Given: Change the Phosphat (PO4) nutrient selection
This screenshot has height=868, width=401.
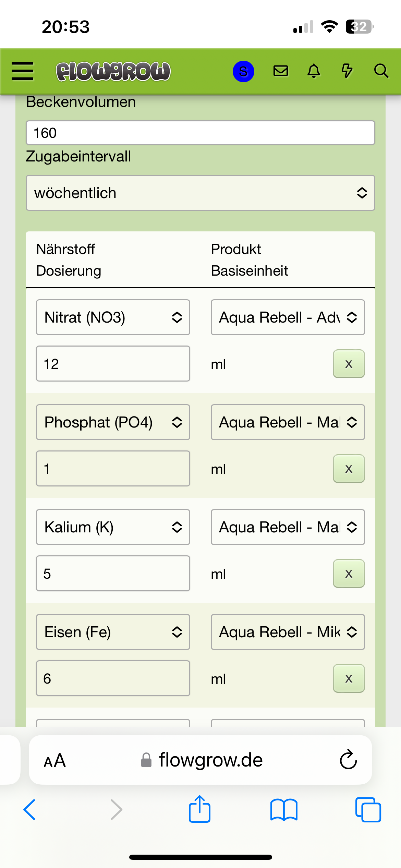Looking at the screenshot, I should 113,422.
